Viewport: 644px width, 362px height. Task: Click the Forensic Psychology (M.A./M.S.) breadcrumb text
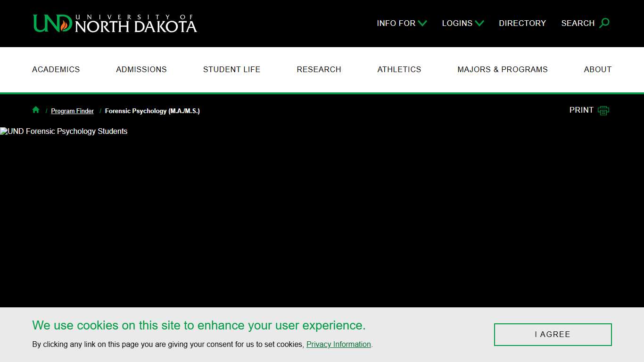pos(152,111)
